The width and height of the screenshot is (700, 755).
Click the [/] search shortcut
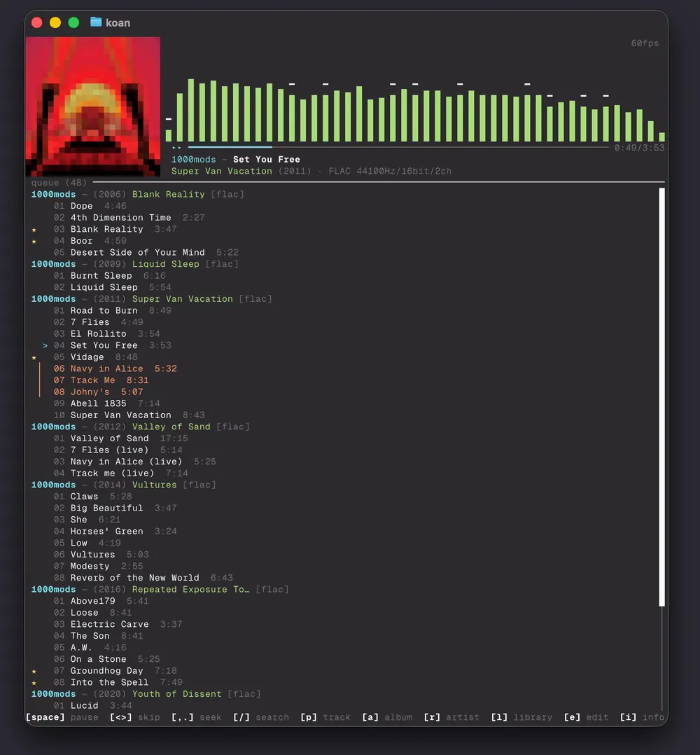tap(261, 717)
